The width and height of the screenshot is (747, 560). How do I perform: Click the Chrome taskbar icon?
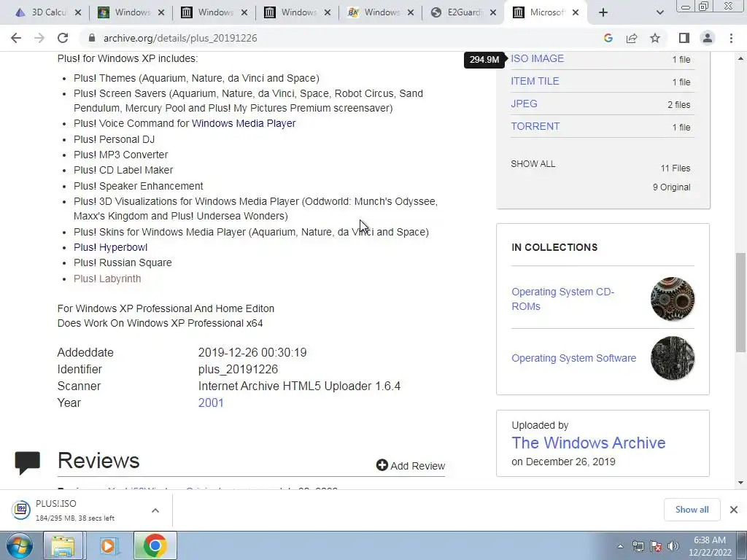tap(155, 545)
